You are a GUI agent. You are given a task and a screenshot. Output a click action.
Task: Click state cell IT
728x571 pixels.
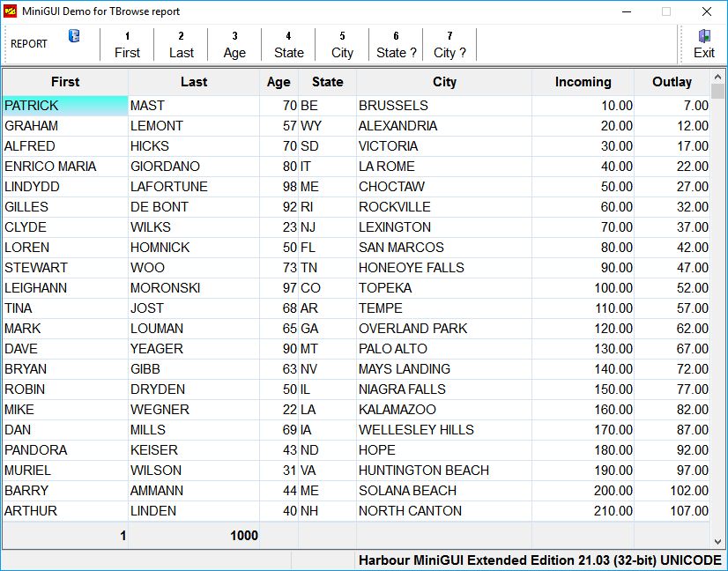pyautogui.click(x=327, y=167)
